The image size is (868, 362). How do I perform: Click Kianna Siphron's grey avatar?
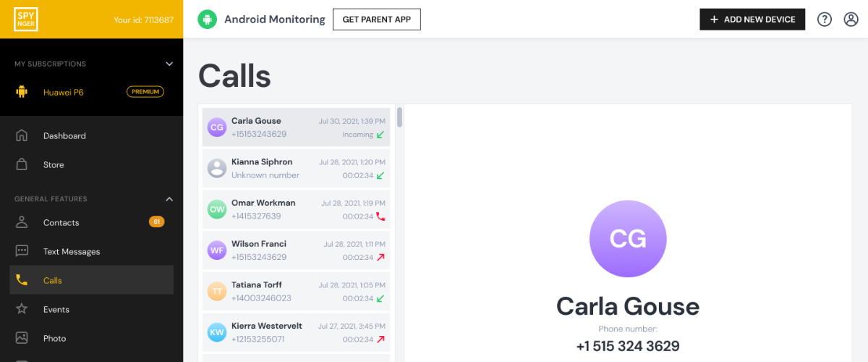click(217, 169)
